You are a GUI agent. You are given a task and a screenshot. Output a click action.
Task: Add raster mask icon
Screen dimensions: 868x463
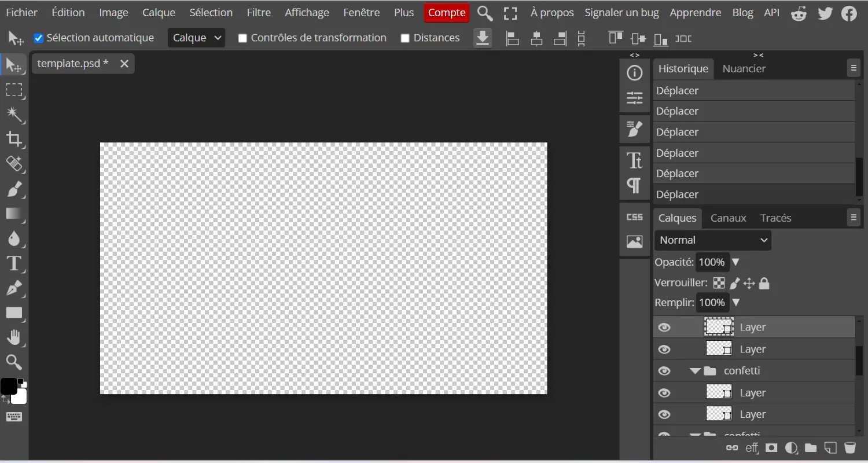(771, 447)
